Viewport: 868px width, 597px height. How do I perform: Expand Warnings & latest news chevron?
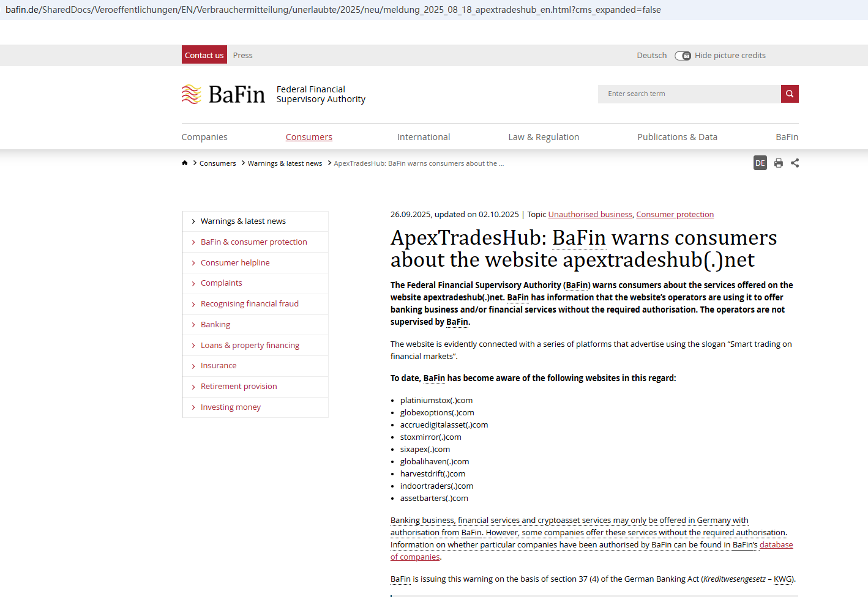[193, 221]
